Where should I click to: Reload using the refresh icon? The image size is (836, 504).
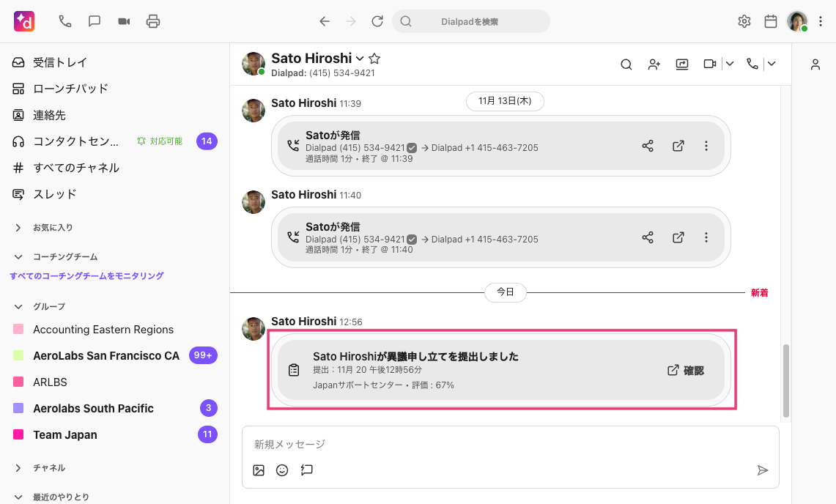point(377,21)
